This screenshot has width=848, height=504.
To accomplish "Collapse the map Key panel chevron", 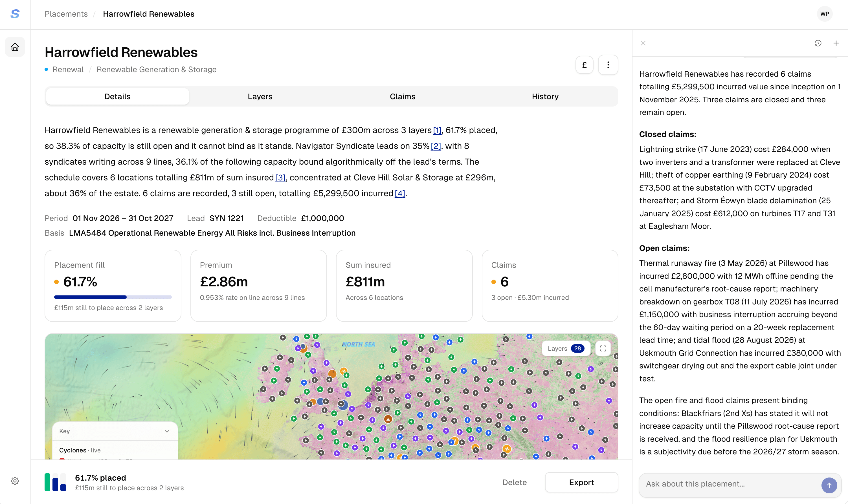I will (167, 431).
